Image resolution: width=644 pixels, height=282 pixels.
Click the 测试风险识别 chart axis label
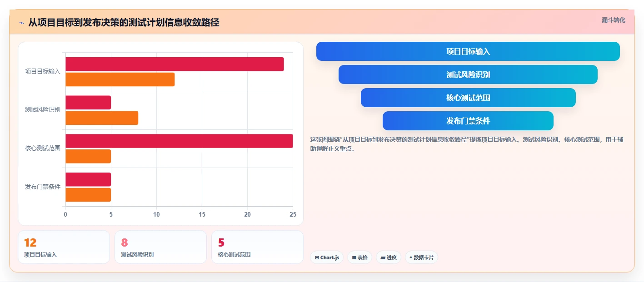[43, 110]
